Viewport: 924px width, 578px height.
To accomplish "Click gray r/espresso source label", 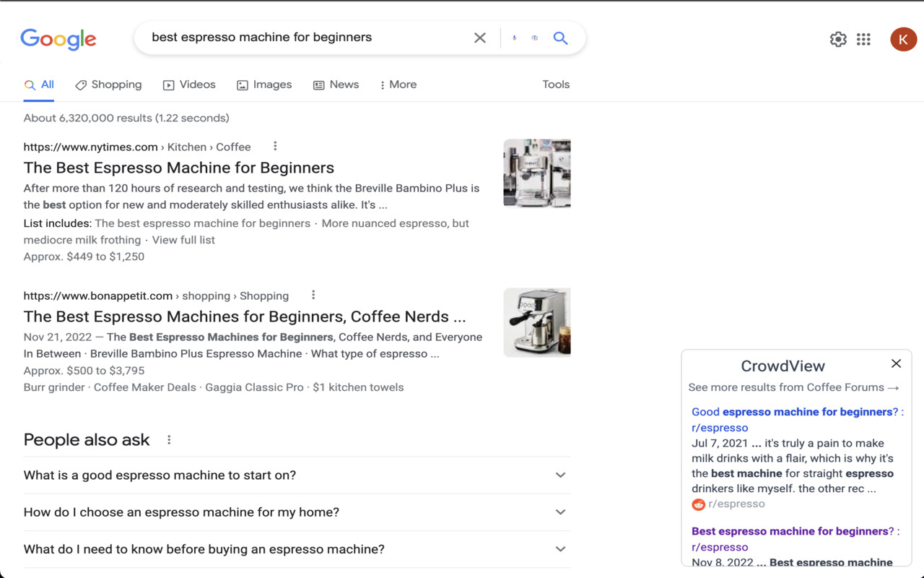I will click(736, 504).
